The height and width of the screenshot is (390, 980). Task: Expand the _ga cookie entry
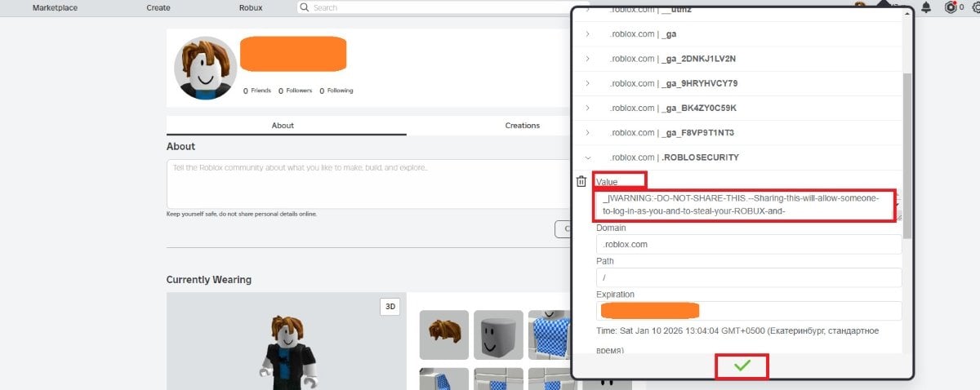point(587,34)
